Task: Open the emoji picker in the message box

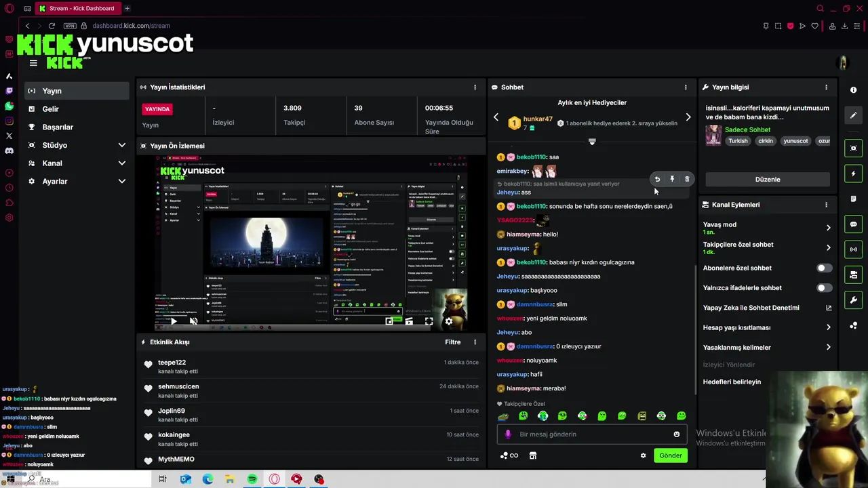Action: (676, 434)
